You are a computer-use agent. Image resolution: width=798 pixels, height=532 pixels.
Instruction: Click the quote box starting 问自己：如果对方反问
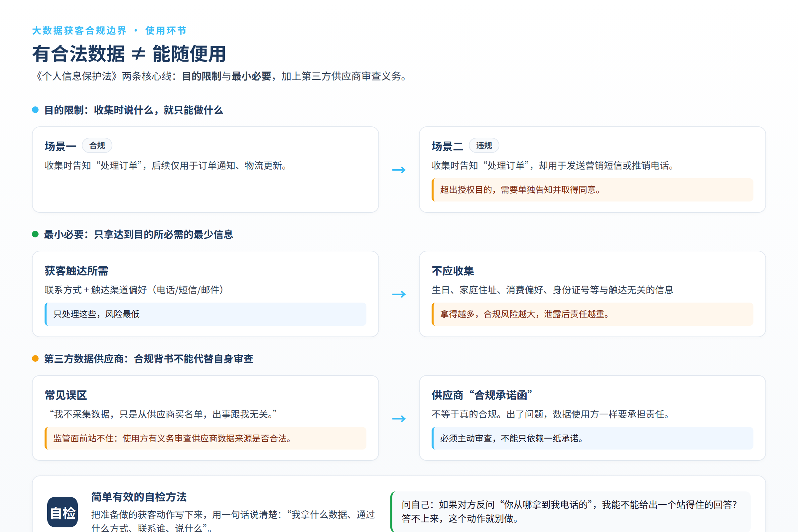click(571, 512)
